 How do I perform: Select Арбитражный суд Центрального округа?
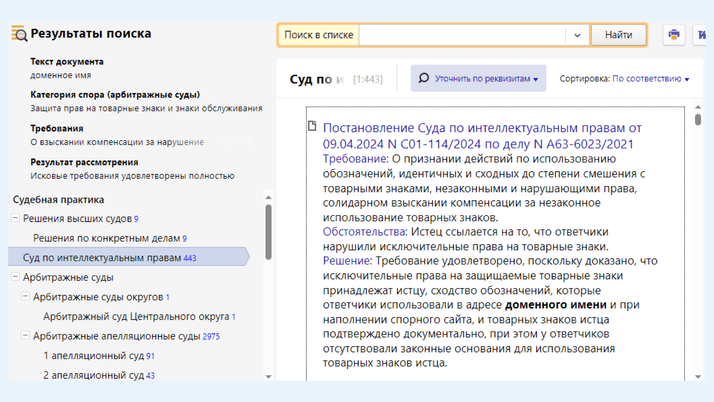[x=139, y=316]
